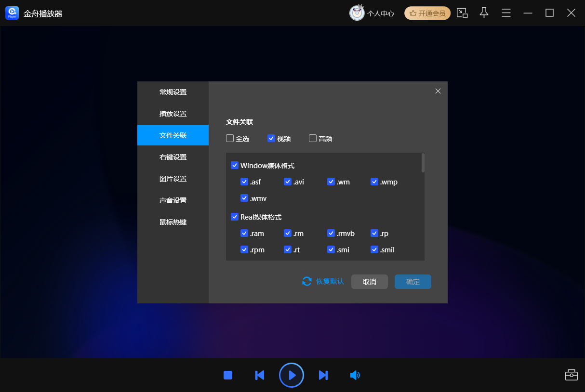
Task: Click the 开通会员 membership button
Action: (427, 13)
